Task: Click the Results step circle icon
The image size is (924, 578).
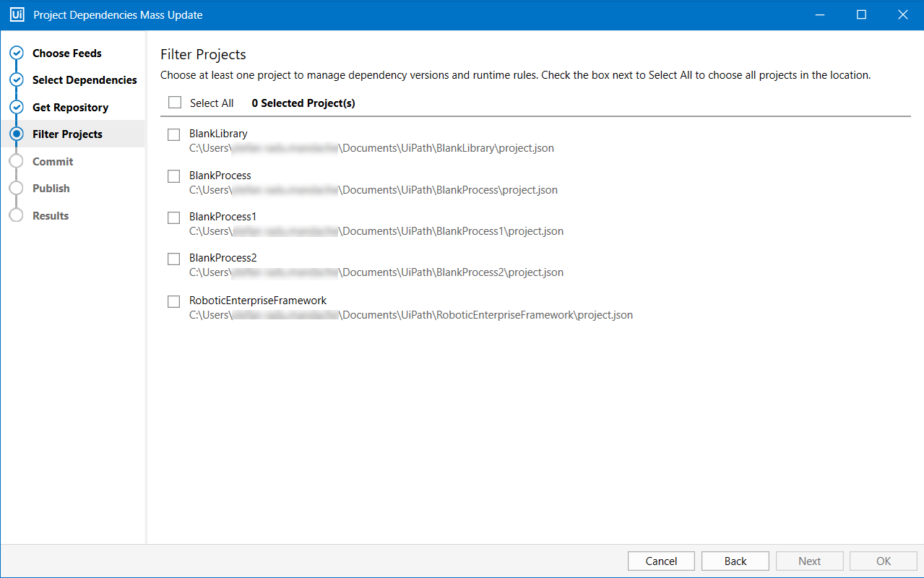Action: tap(16, 215)
